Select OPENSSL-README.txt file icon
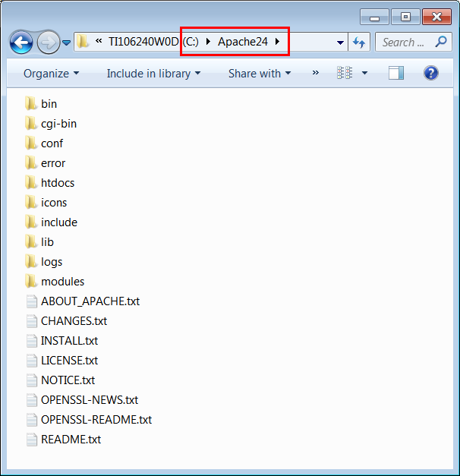Image resolution: width=460 pixels, height=476 pixels. click(32, 420)
